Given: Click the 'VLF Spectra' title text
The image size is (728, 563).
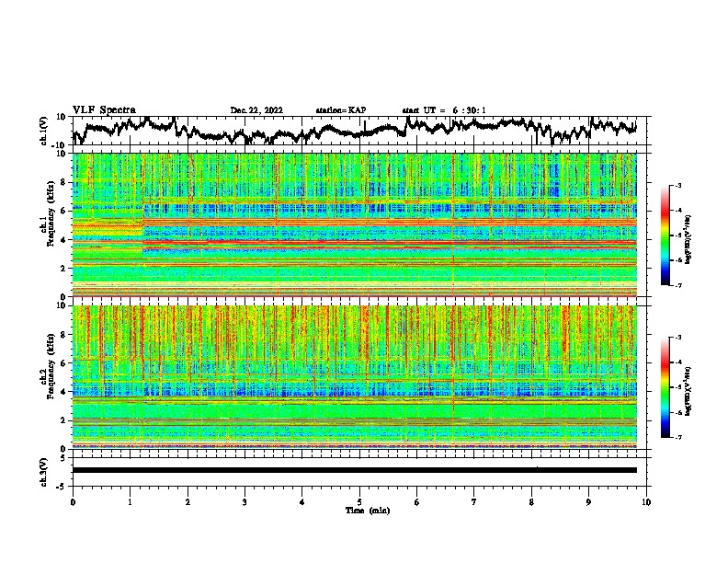Looking at the screenshot, I should pyautogui.click(x=104, y=110).
